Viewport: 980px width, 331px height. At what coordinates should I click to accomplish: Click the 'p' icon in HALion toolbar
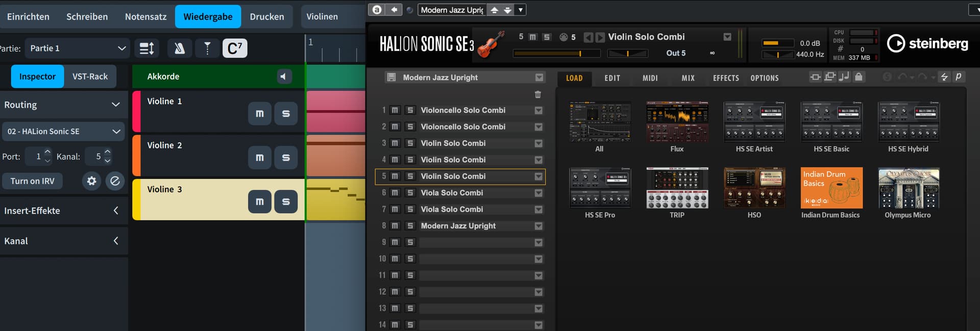click(x=959, y=77)
